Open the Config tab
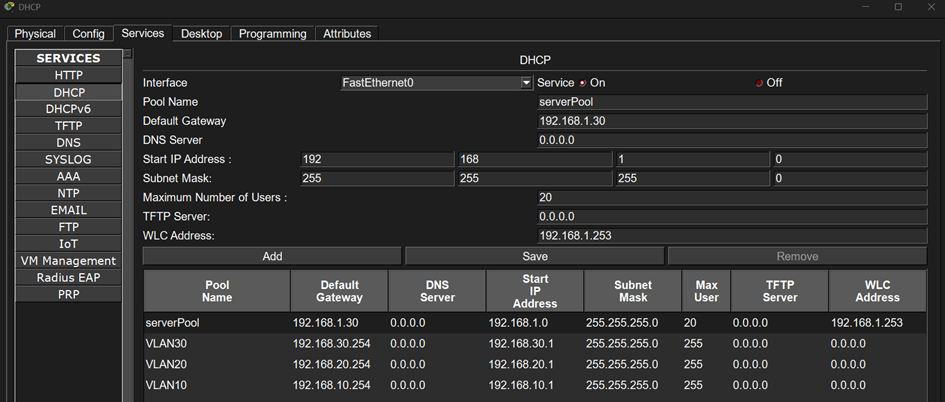Image resolution: width=945 pixels, height=402 pixels. click(89, 34)
